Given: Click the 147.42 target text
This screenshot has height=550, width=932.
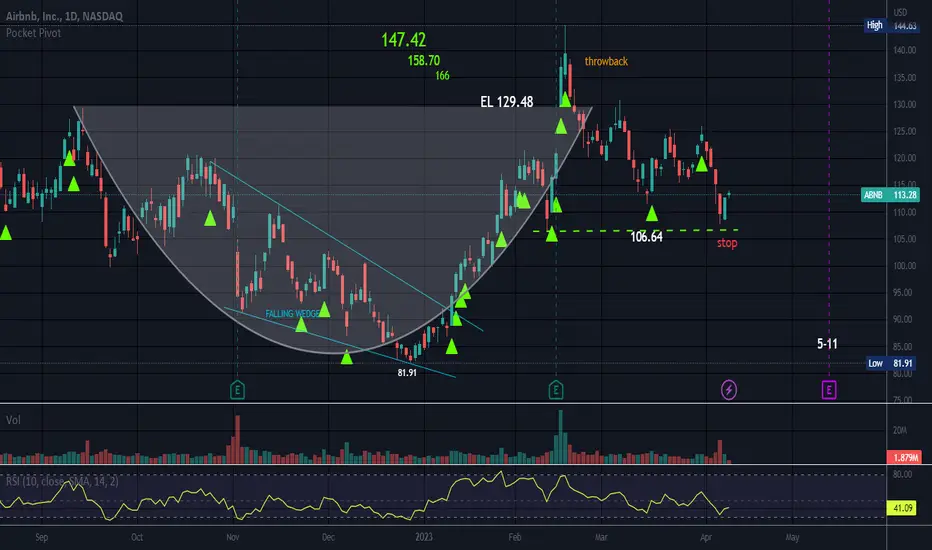Looking at the screenshot, I should (404, 40).
